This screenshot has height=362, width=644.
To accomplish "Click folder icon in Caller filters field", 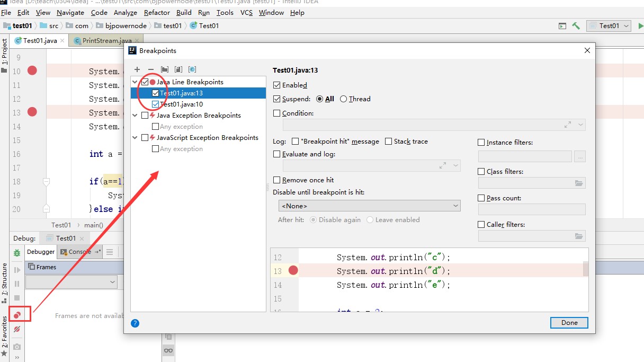I will pos(579,236).
